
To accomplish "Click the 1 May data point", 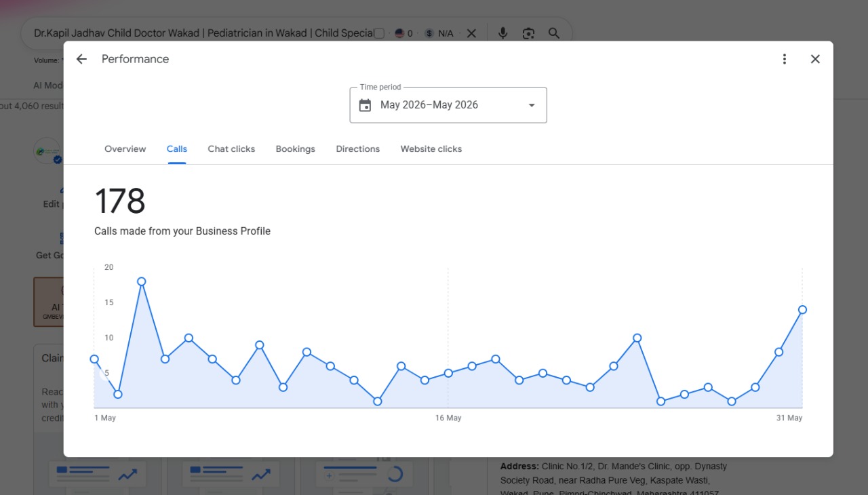I will pyautogui.click(x=94, y=359).
